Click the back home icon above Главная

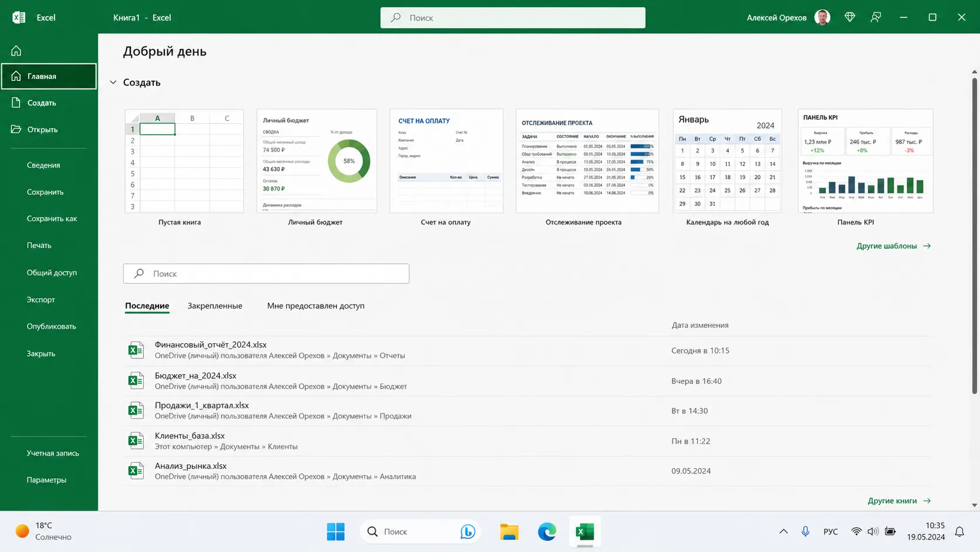point(16,51)
